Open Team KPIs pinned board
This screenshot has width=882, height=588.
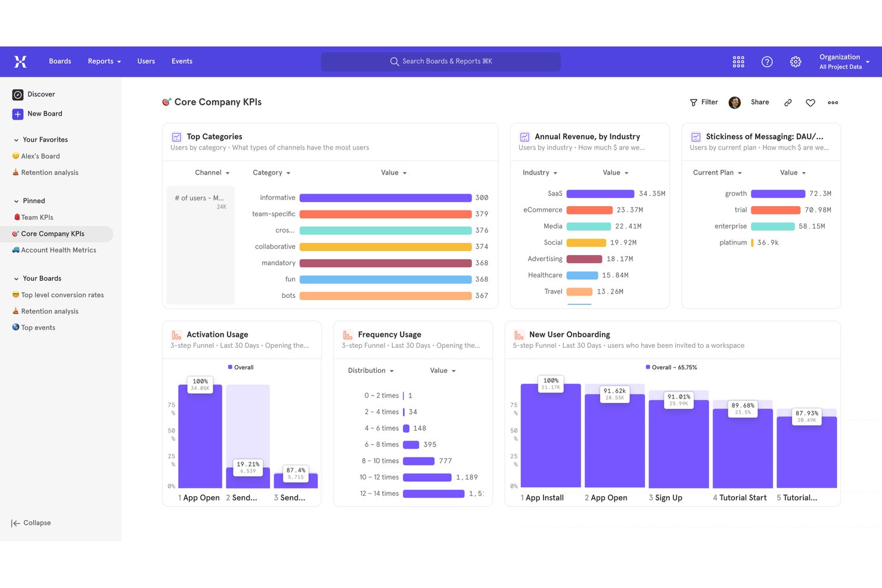pos(37,217)
